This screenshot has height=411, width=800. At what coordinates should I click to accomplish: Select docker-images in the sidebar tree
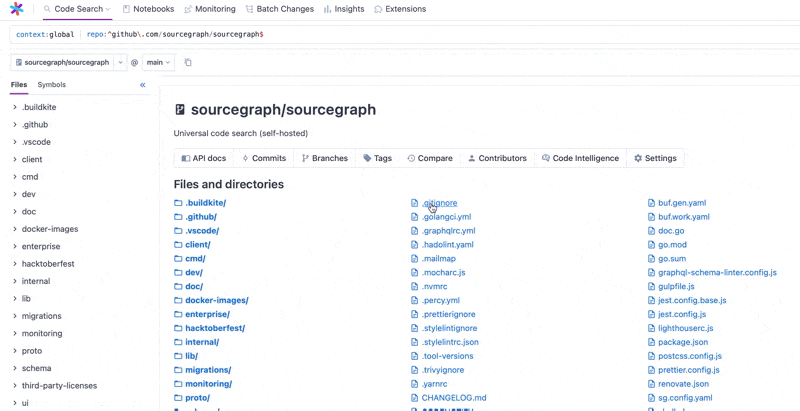(x=50, y=229)
